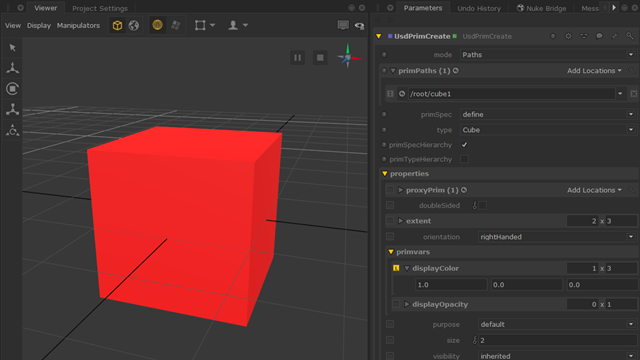Viewport: 640px width, 360px height.
Task: Collapse the primPaths group
Action: click(x=393, y=71)
